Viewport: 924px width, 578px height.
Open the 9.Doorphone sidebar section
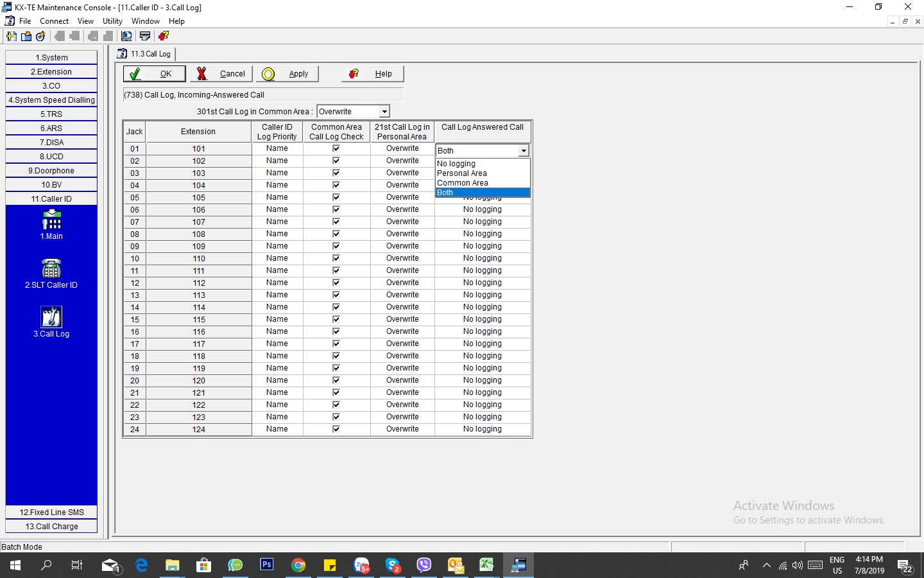[51, 170]
